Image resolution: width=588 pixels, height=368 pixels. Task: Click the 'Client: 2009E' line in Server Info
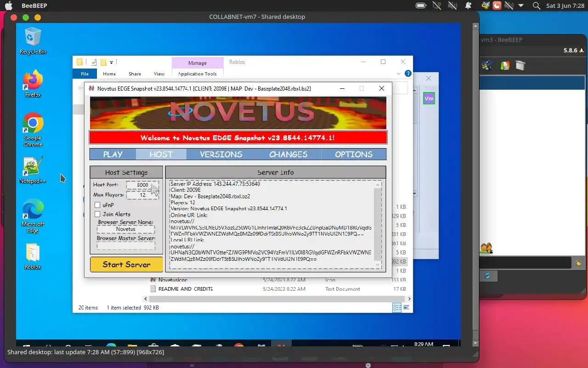186,190
